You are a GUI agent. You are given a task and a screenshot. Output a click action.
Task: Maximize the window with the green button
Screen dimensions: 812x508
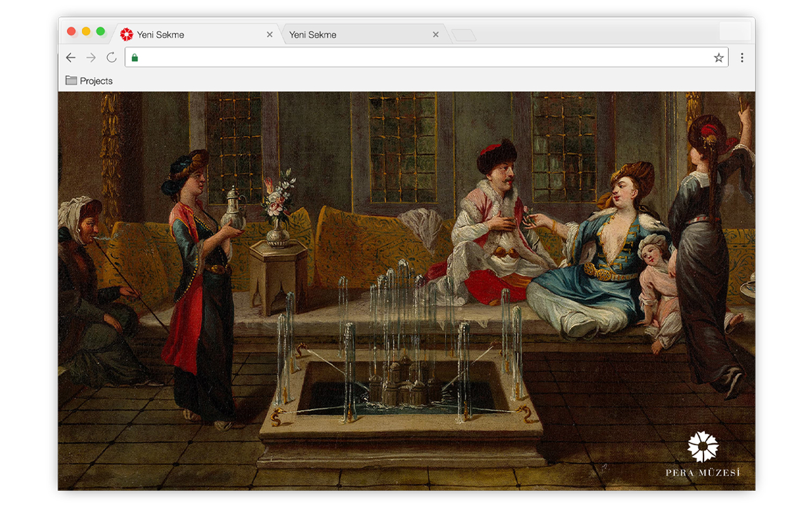click(101, 31)
